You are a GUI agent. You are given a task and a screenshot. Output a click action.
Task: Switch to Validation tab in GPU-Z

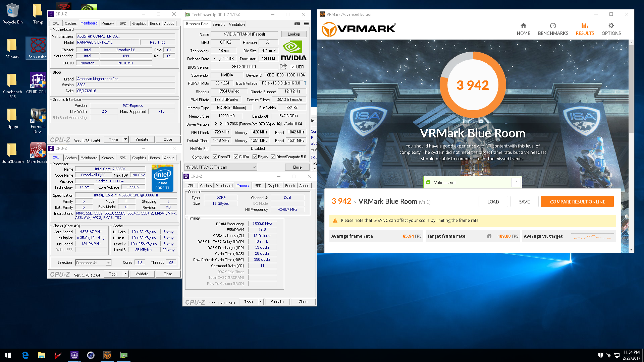tap(237, 24)
